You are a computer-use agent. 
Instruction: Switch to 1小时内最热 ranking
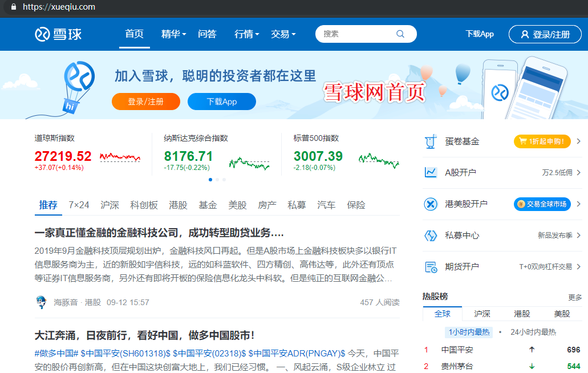point(469,332)
